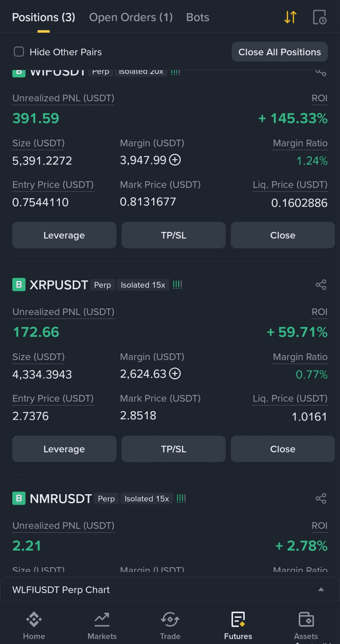Tap the ROI label in XRPUSDT card
This screenshot has height=644, width=340.
[x=319, y=312]
